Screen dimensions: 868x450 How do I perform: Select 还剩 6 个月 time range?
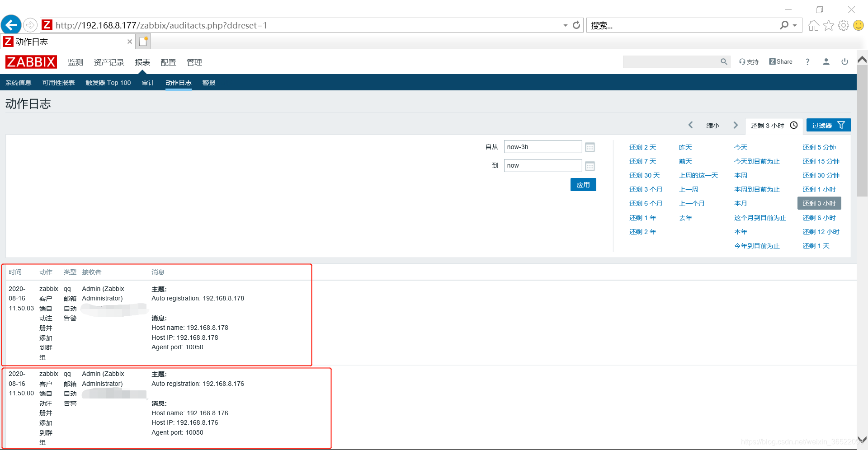[646, 203]
